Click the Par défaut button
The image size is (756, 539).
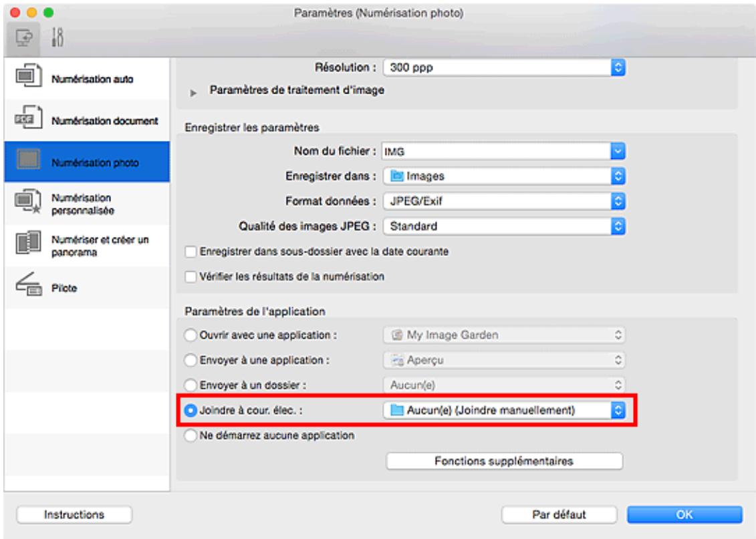click(x=559, y=514)
